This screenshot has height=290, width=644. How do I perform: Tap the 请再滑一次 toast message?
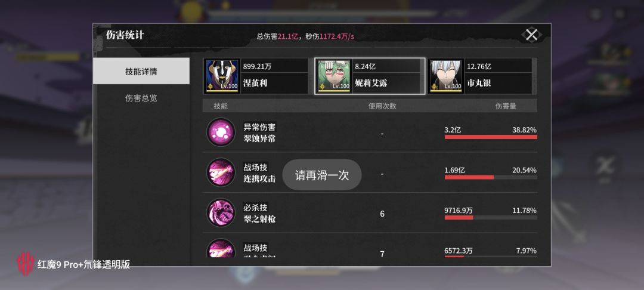click(322, 175)
